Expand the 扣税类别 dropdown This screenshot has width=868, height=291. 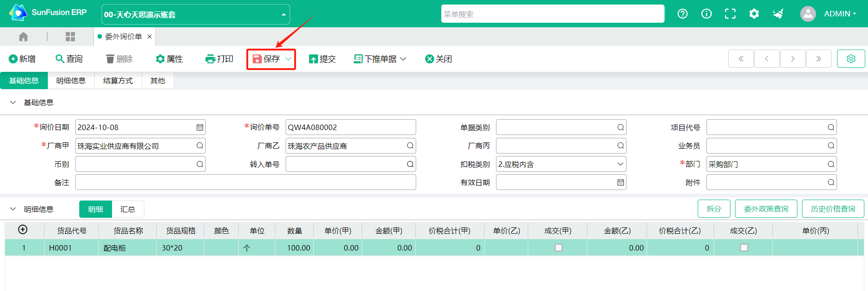coord(620,164)
